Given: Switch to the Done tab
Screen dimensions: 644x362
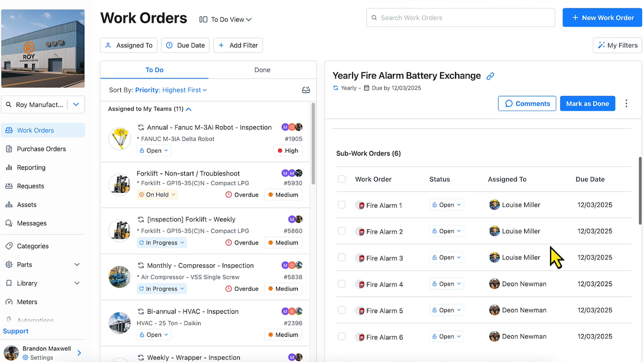Looking at the screenshot, I should (x=262, y=70).
